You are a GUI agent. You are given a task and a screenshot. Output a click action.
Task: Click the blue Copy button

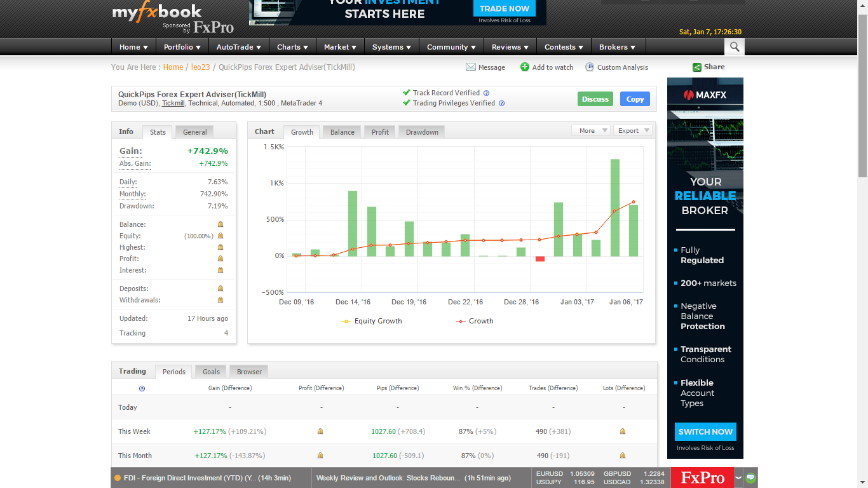coord(635,99)
